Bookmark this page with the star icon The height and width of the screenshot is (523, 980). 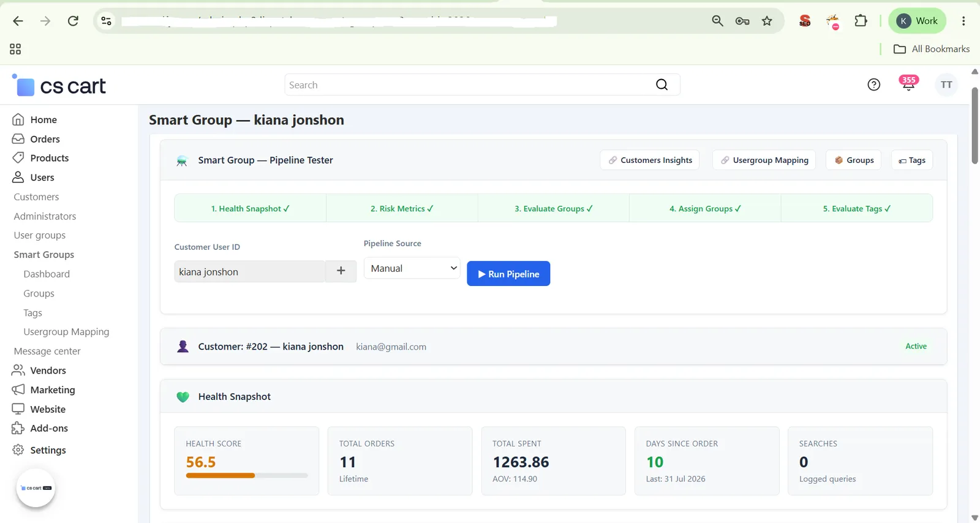tap(767, 21)
